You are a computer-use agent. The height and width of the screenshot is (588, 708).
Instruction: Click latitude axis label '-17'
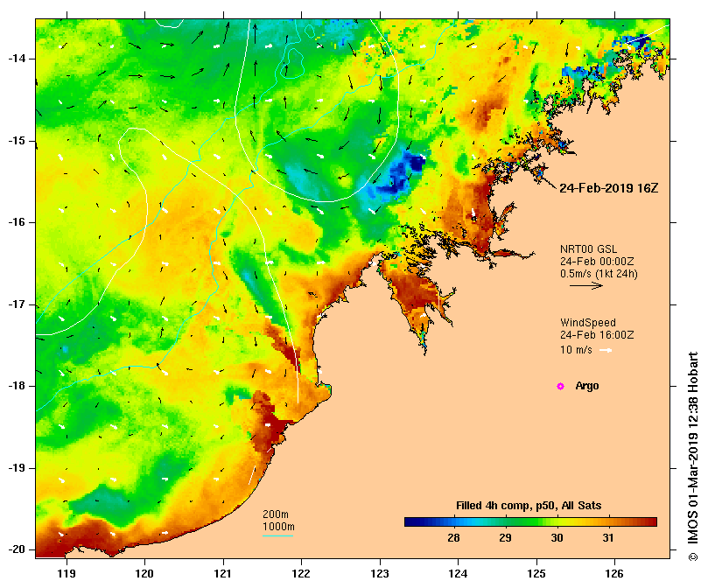[x=17, y=304]
